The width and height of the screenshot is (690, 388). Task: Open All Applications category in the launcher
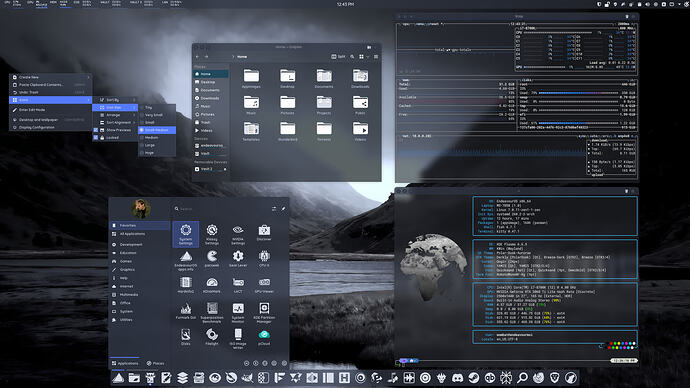pyautogui.click(x=140, y=234)
